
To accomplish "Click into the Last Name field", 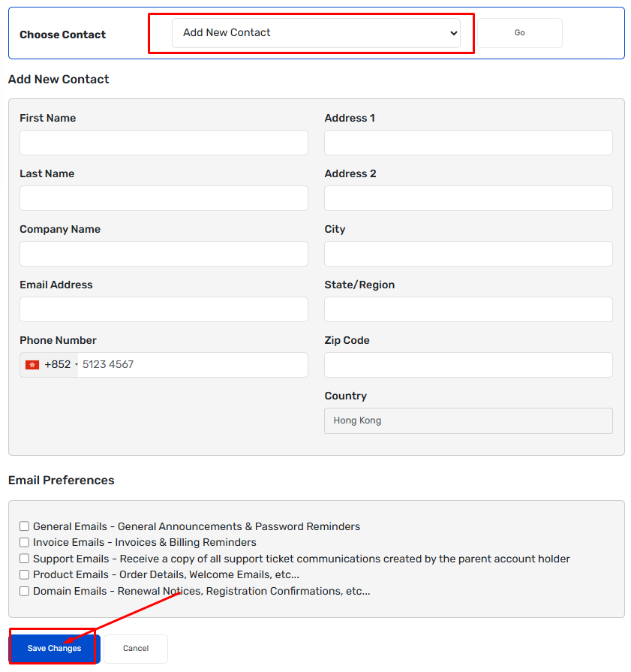I will (164, 198).
